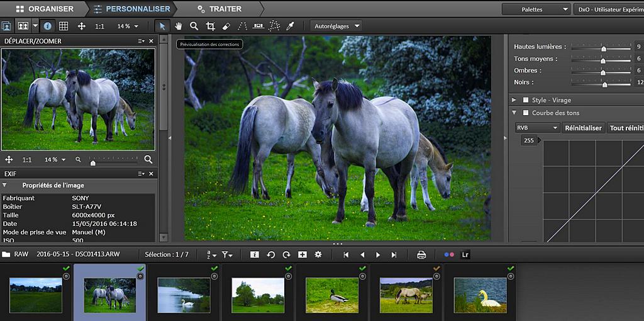644x321 pixels.
Task: Open the EXIF palette menu
Action: pyautogui.click(x=142, y=174)
